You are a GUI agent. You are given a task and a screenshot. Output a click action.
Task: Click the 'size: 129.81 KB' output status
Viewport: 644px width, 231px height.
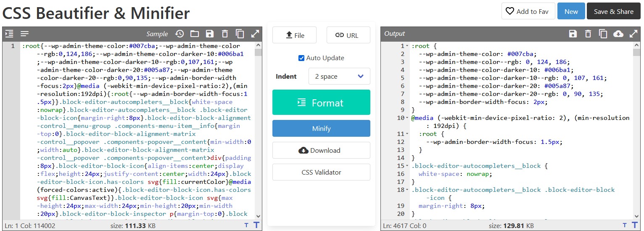pyautogui.click(x=511, y=226)
